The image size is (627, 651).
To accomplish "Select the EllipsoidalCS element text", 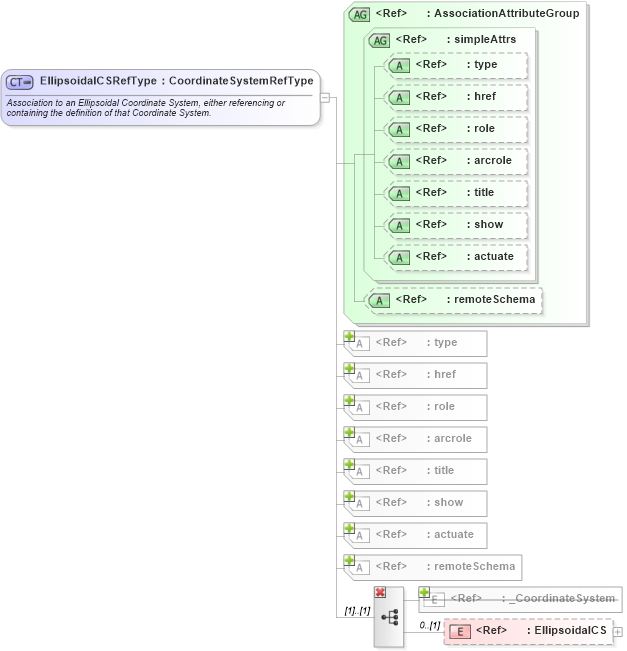I will pos(571,630).
